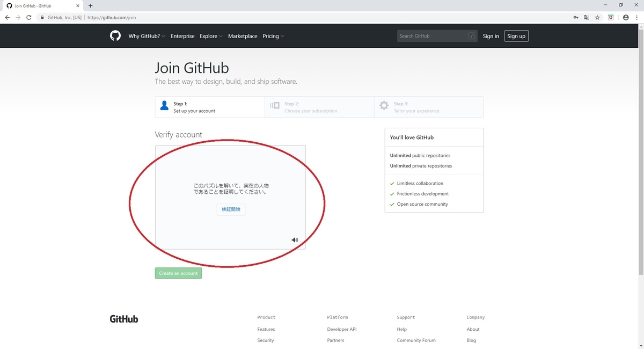Open Help footer link
Image resolution: width=644 pixels, height=349 pixels.
click(402, 329)
